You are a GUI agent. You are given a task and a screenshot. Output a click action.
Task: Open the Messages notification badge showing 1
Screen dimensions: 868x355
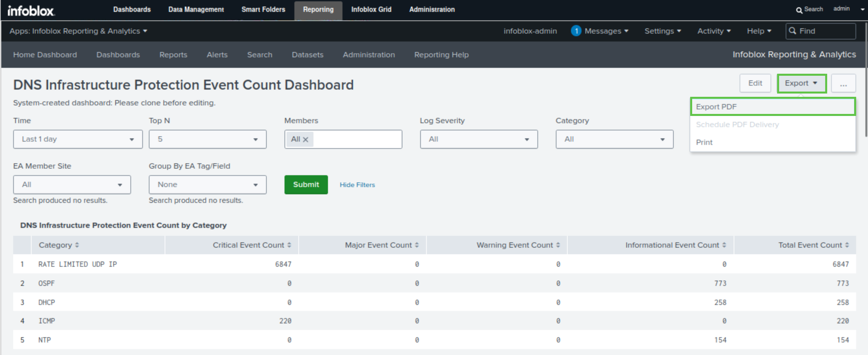point(576,31)
